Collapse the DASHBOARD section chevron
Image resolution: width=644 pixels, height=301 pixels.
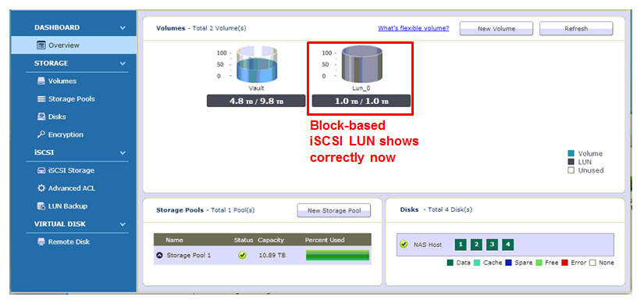pos(123,28)
